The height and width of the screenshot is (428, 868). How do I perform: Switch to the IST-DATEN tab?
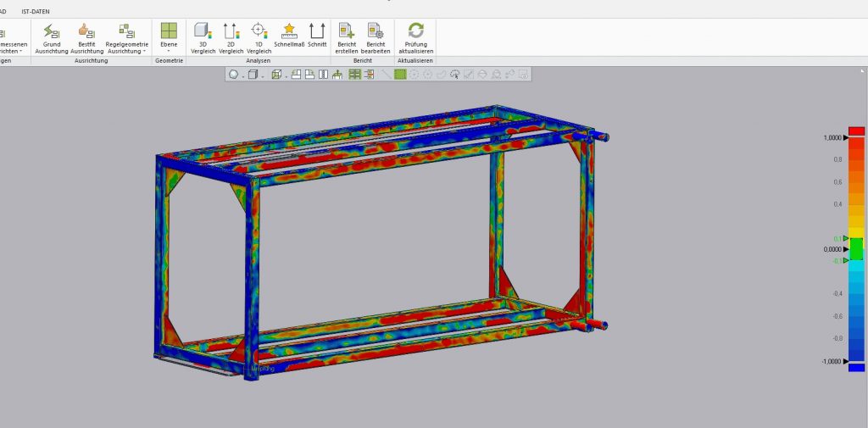pyautogui.click(x=36, y=11)
